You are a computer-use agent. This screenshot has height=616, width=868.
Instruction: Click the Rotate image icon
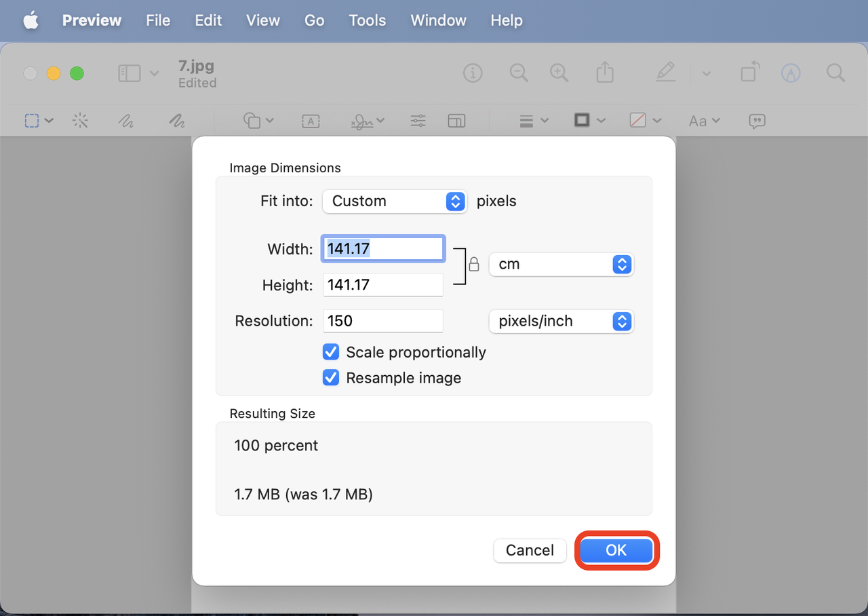point(750,73)
